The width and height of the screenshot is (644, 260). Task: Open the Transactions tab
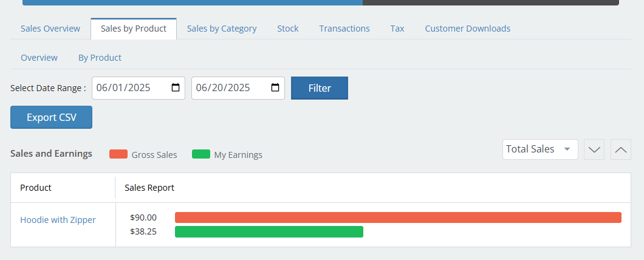click(x=344, y=29)
